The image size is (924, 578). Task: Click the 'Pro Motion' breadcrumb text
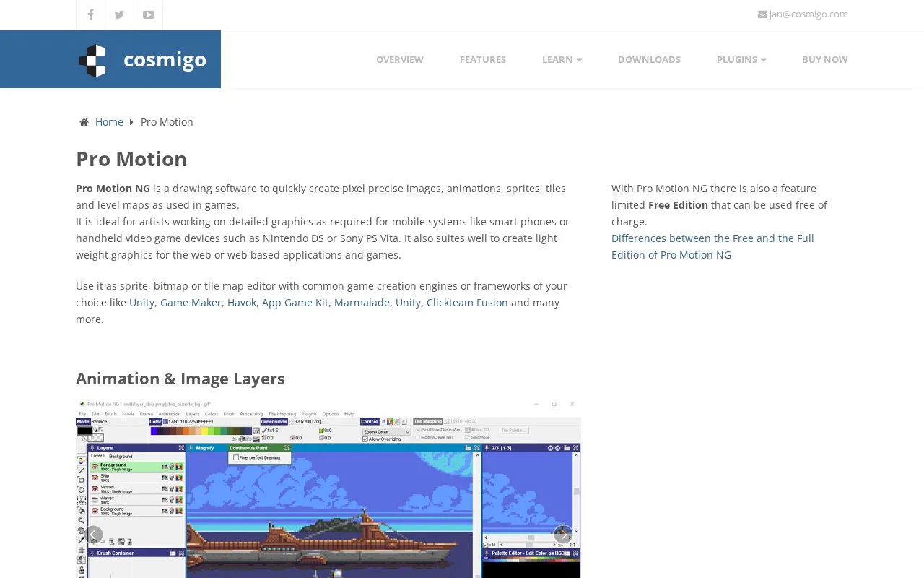(167, 122)
